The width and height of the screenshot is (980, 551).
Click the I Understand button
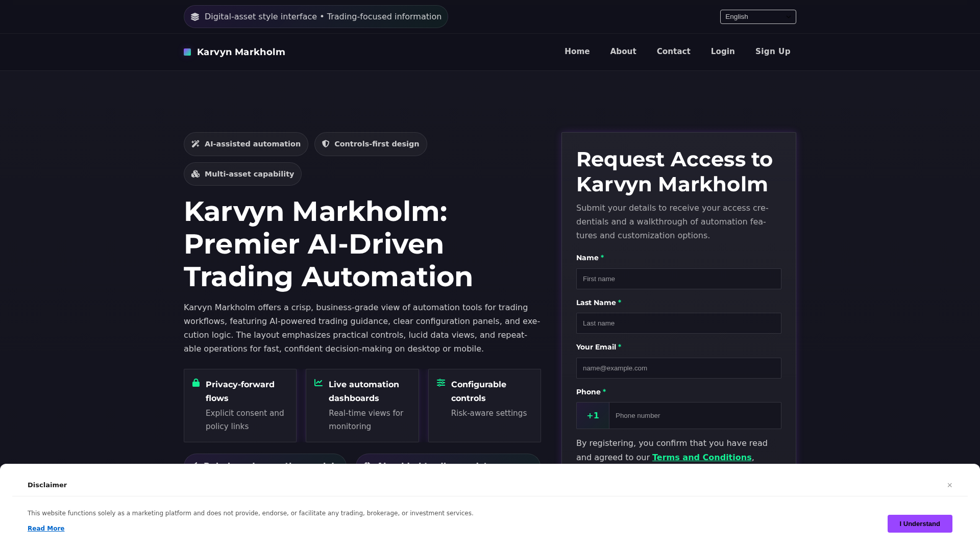point(920,524)
